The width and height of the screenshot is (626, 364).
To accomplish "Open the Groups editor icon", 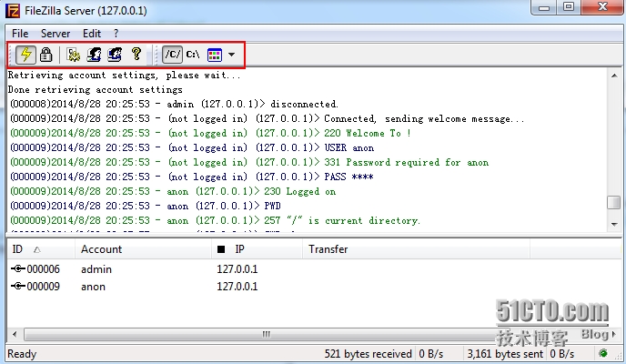I will (115, 55).
